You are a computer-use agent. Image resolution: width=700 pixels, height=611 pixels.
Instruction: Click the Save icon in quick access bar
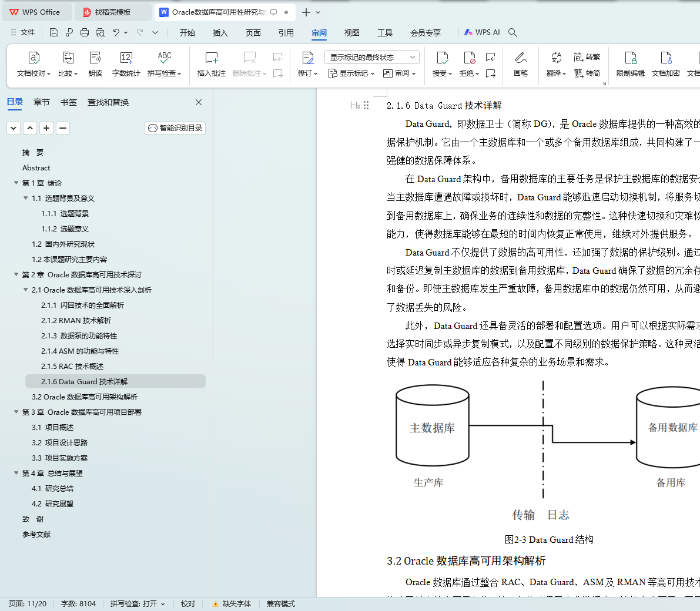tap(54, 32)
